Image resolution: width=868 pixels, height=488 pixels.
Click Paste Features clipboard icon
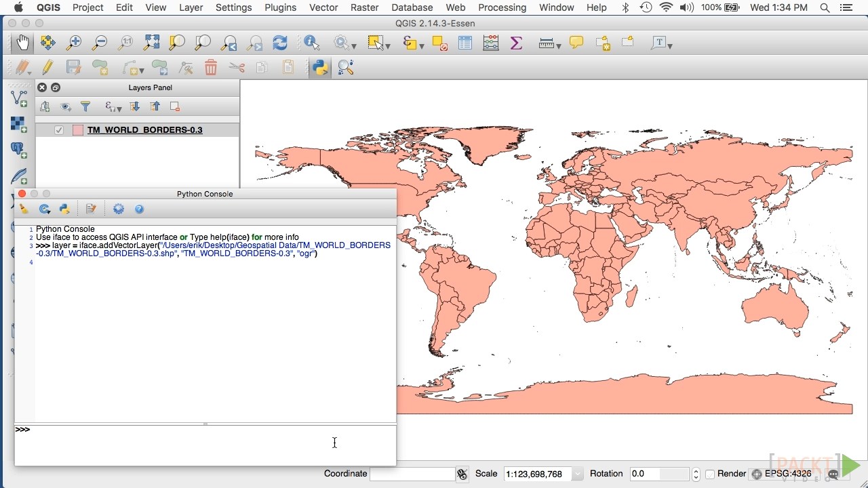coord(288,67)
